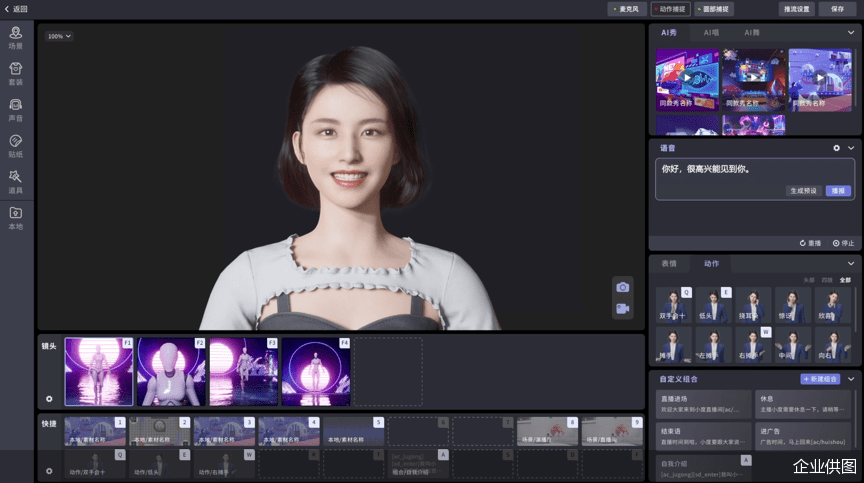Open the 本地 local folder icon
Viewport: 864px width, 483px height.
(x=16, y=216)
